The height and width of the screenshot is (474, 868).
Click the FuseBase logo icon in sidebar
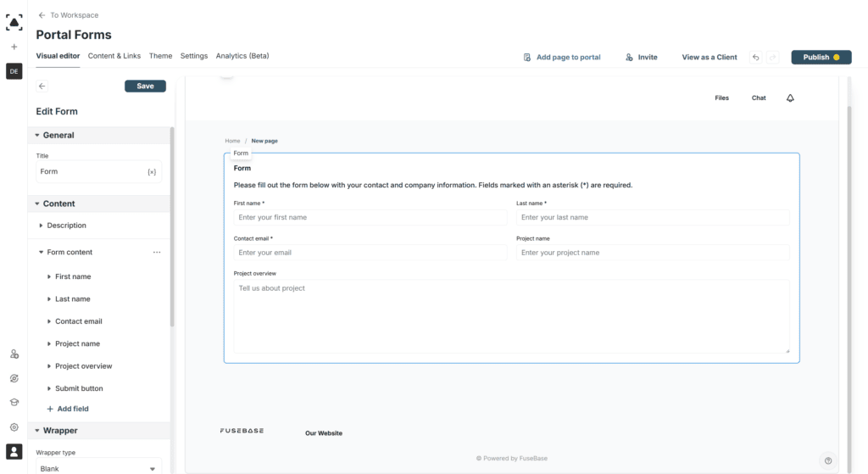[14, 22]
